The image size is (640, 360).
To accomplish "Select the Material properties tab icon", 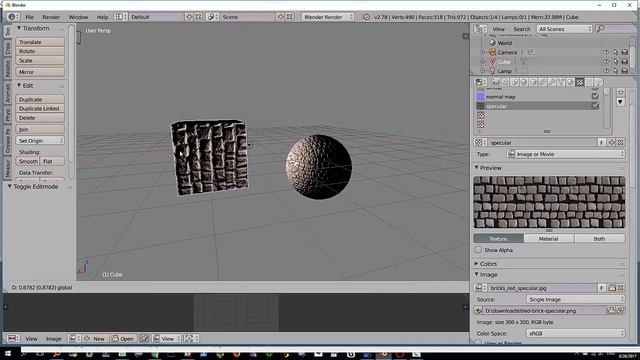I will point(570,82).
